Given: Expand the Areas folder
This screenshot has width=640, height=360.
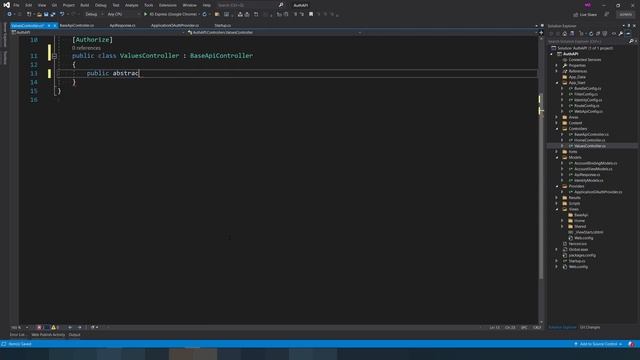Looking at the screenshot, I should tap(557, 117).
